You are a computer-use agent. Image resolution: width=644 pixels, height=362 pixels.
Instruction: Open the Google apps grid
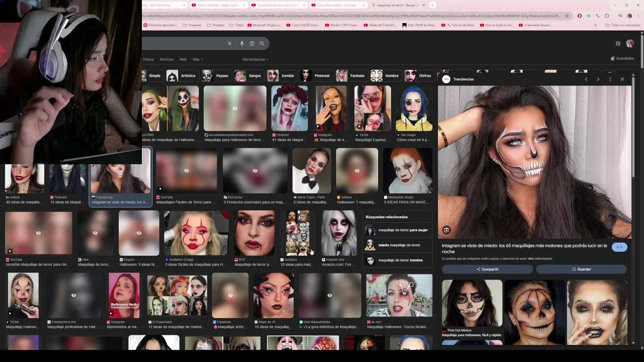pos(618,44)
